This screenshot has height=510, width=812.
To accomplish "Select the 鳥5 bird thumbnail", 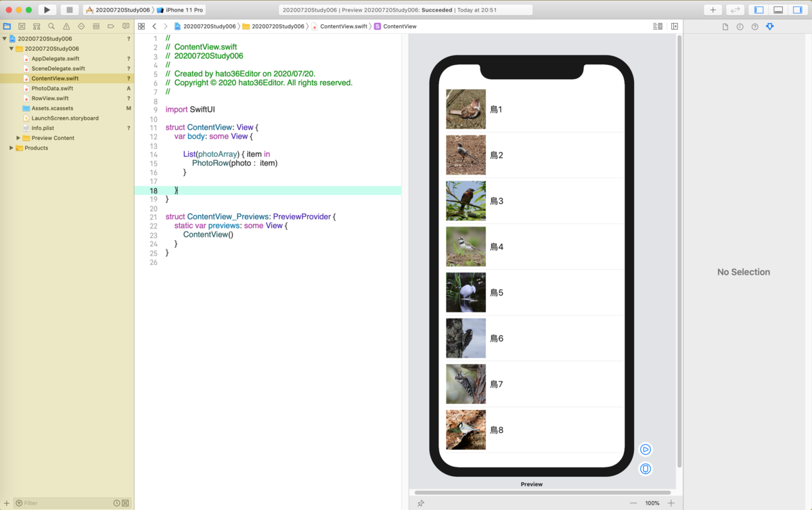I will [466, 292].
